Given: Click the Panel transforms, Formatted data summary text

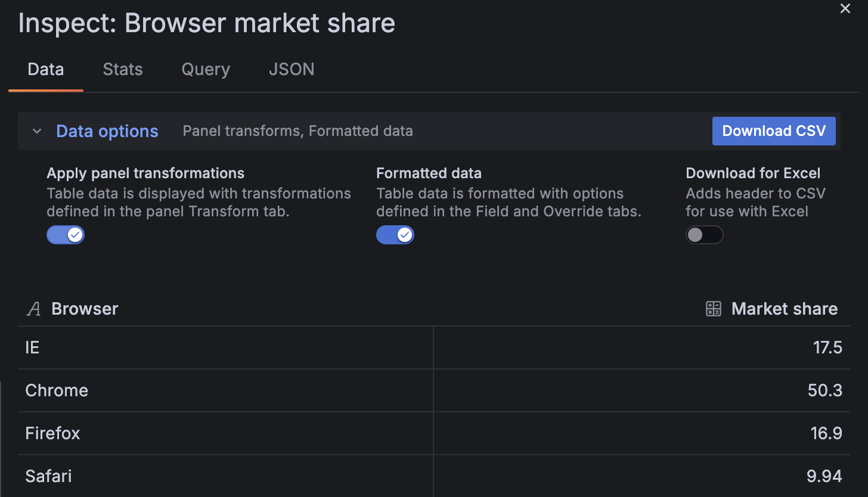Looking at the screenshot, I should [297, 131].
